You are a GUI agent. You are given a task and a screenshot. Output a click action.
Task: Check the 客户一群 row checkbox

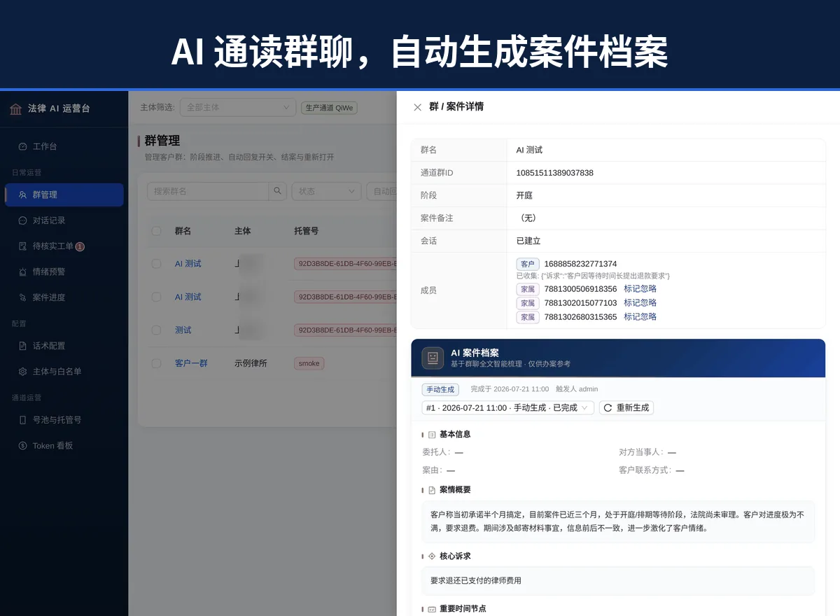(x=156, y=363)
